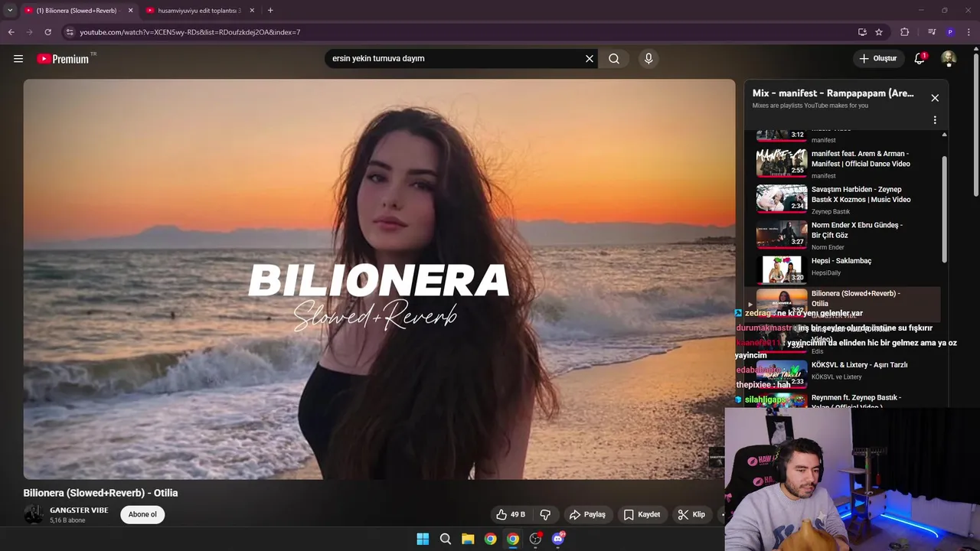The width and height of the screenshot is (980, 551).
Task: Dislike the video with thumbs-down
Action: click(545, 514)
